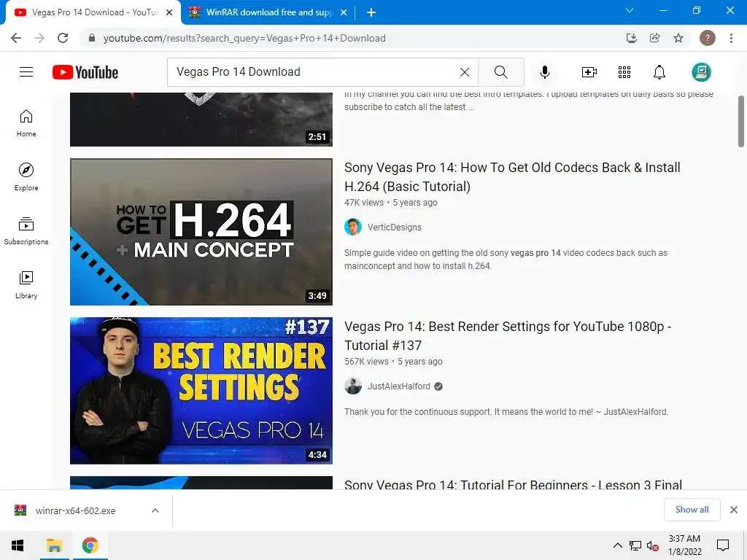This screenshot has height=560, width=747.
Task: Show hidden system tray icons
Action: click(617, 545)
